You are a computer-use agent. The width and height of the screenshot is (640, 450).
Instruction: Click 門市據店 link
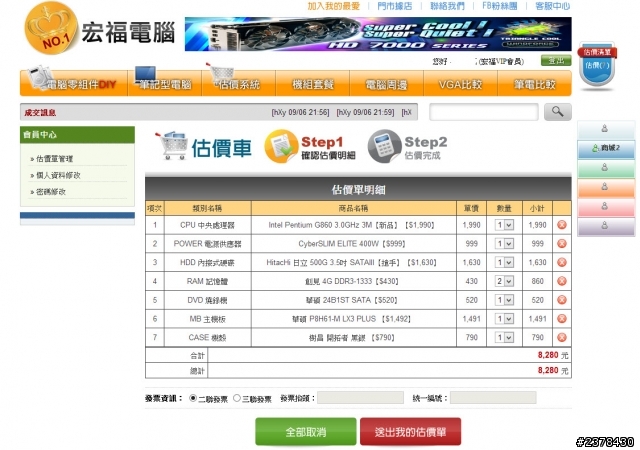pyautogui.click(x=394, y=6)
